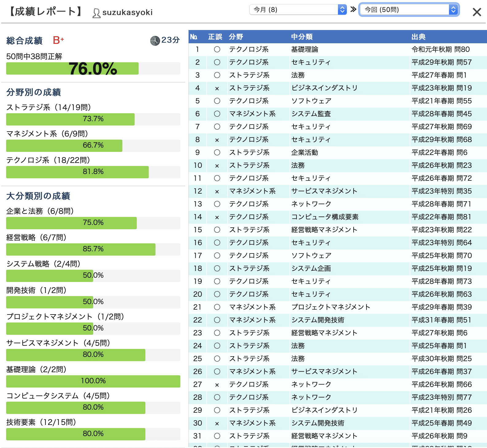
Task: Click the 基礎理論 100.0% progress bar
Action: (x=93, y=381)
